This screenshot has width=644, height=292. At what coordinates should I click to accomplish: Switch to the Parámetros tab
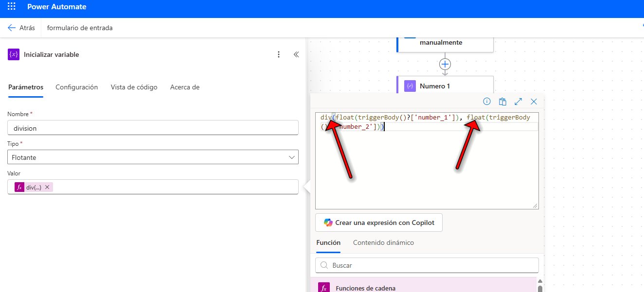click(26, 87)
